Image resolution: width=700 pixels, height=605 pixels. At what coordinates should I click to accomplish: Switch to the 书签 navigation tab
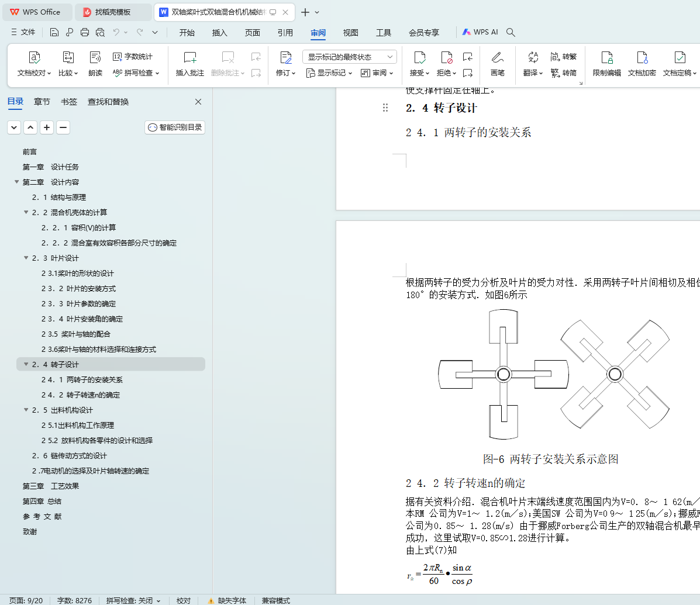click(x=69, y=102)
